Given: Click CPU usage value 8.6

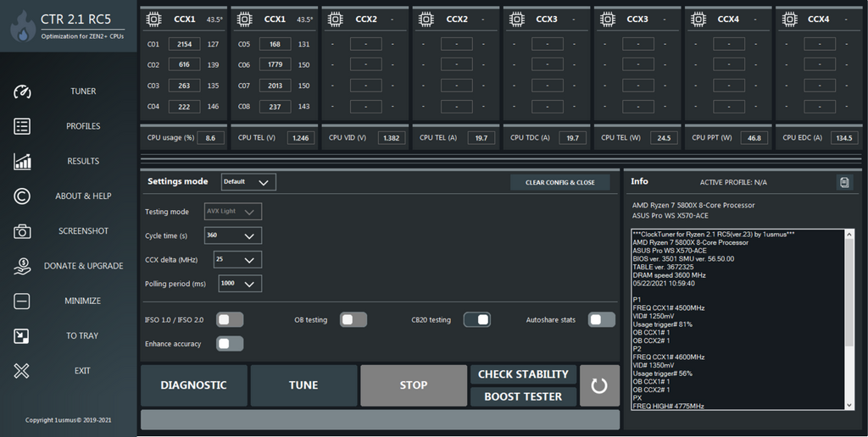Looking at the screenshot, I should click(210, 138).
